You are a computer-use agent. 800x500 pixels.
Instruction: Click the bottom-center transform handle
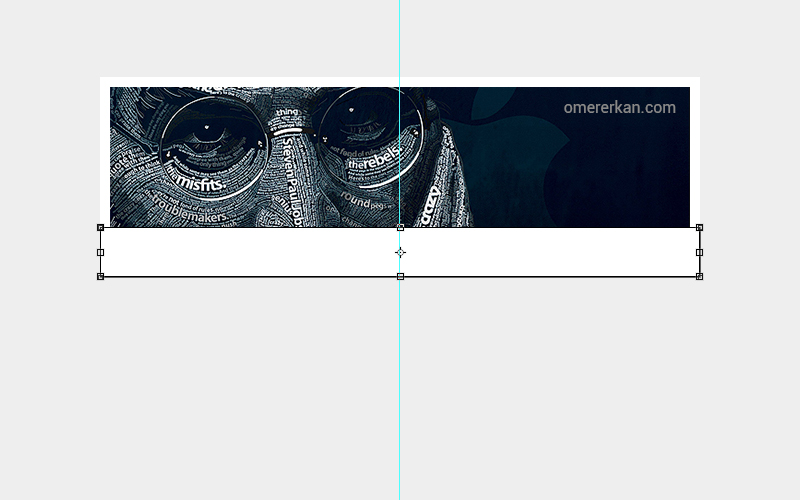(400, 276)
